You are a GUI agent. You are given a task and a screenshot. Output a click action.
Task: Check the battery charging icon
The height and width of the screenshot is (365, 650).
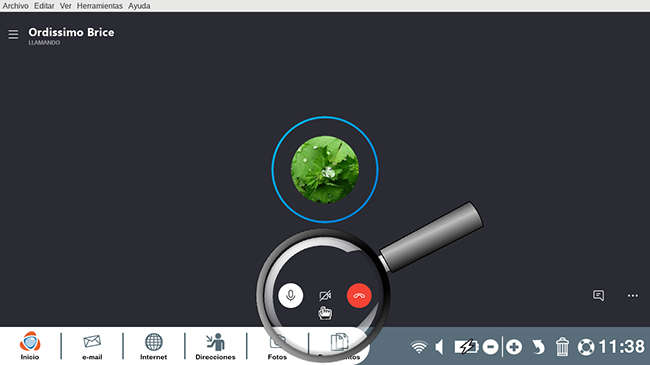466,347
